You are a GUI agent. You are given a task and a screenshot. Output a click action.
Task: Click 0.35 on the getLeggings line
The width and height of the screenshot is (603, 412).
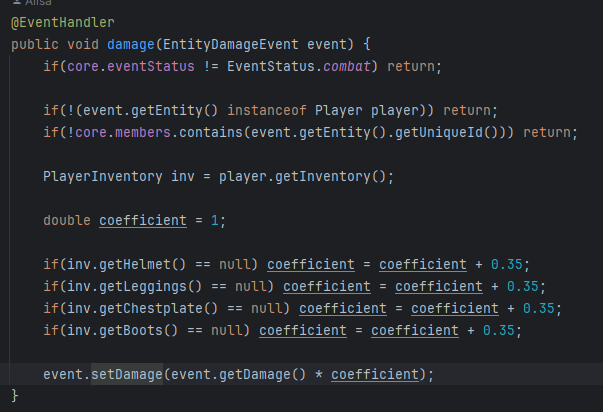[x=523, y=286]
